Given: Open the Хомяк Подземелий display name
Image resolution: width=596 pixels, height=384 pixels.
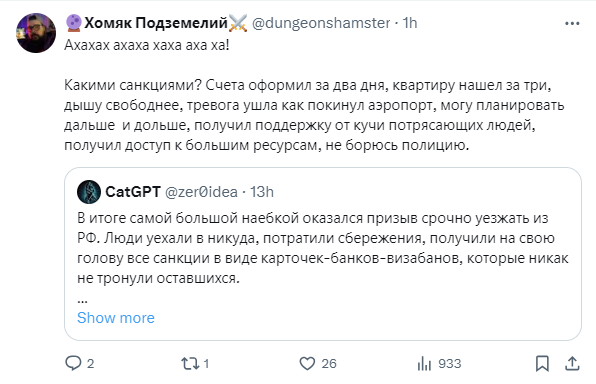Looking at the screenshot, I should coord(156,23).
